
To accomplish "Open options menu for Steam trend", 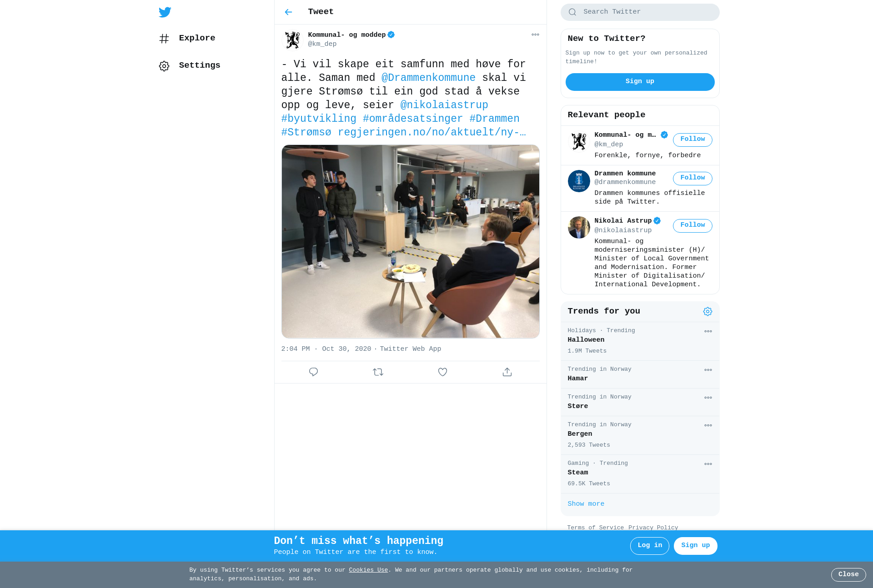I will pos(708,464).
